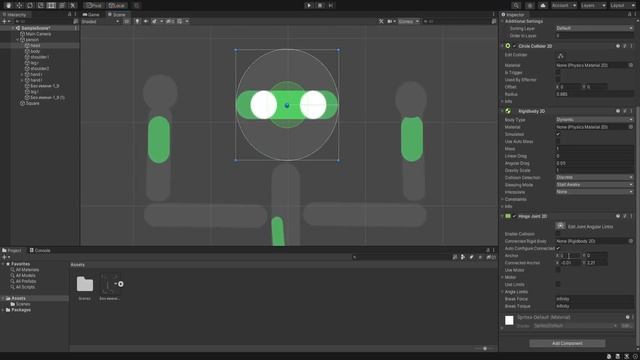The image size is (640, 360).
Task: Open the Layout dropdown
Action: (x=623, y=5)
